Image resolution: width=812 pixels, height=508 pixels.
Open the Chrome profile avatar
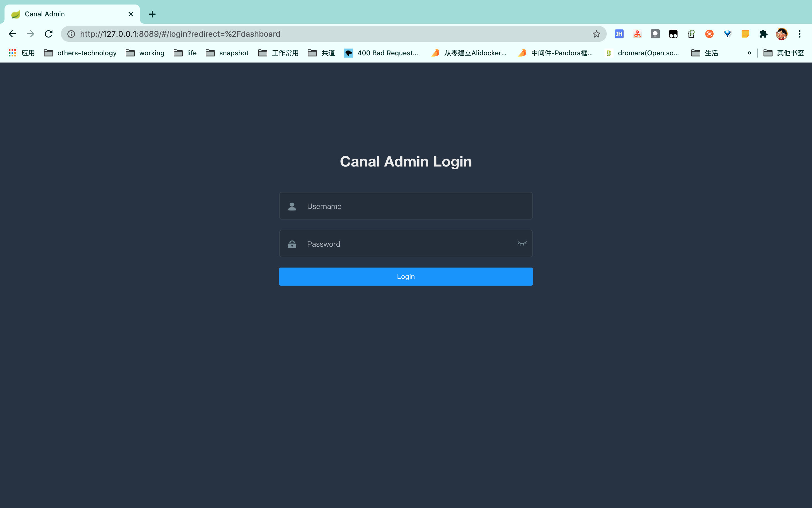[782, 34]
